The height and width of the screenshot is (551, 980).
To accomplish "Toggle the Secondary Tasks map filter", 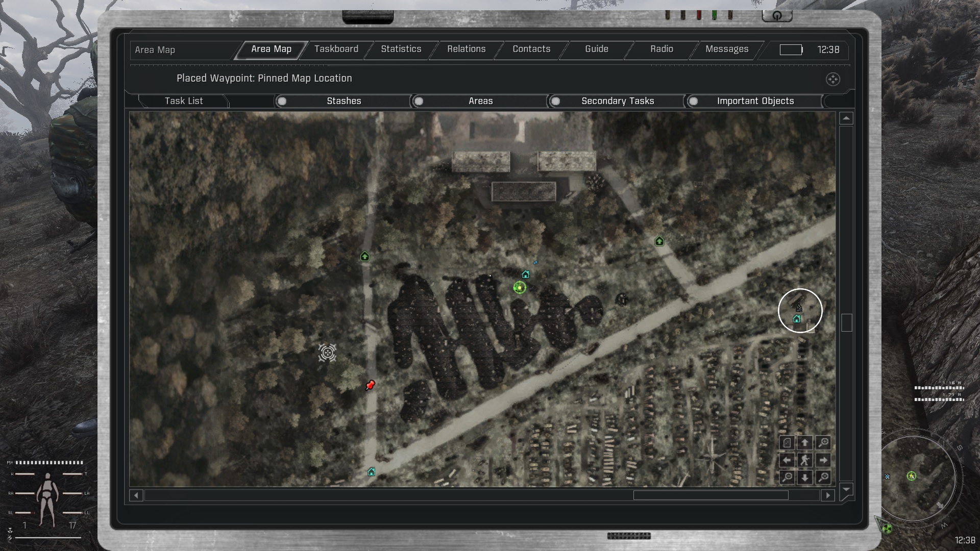I will (x=556, y=101).
